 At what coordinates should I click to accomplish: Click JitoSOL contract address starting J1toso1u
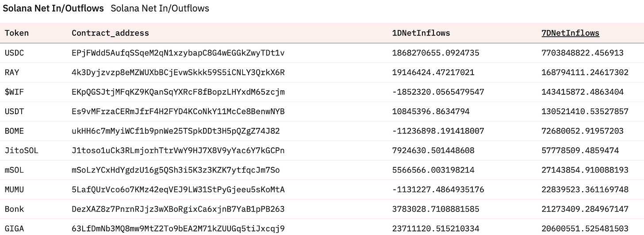[x=178, y=150]
